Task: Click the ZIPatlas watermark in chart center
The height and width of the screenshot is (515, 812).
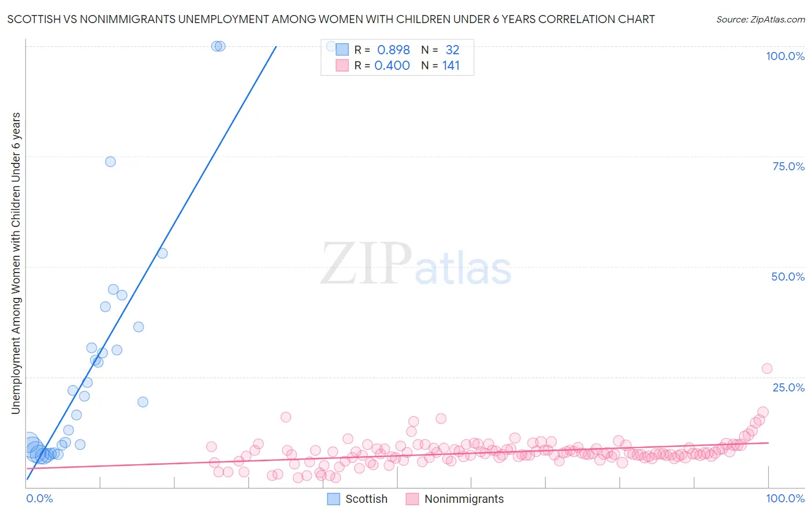Action: point(416,264)
